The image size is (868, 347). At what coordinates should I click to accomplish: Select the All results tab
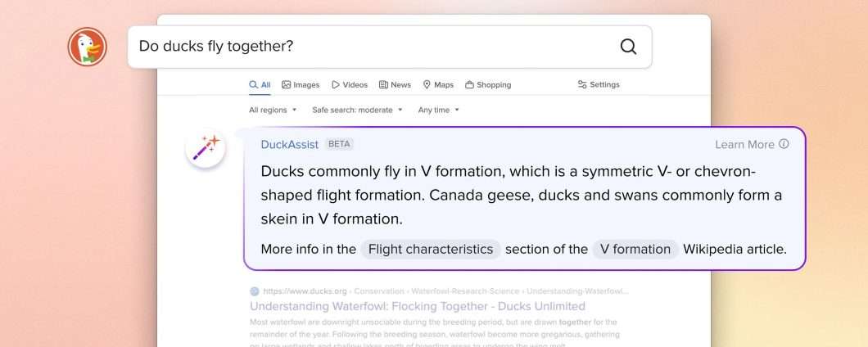[x=260, y=84]
